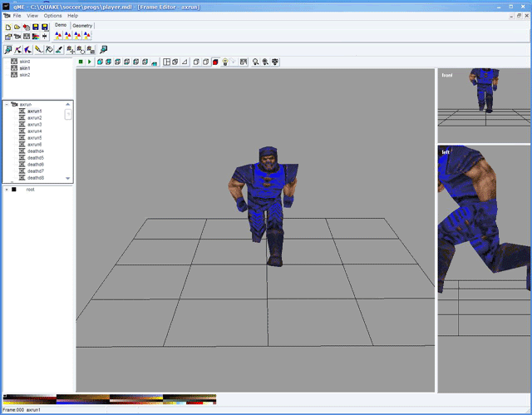
Task: Select frame deathd7
Action: [35, 171]
